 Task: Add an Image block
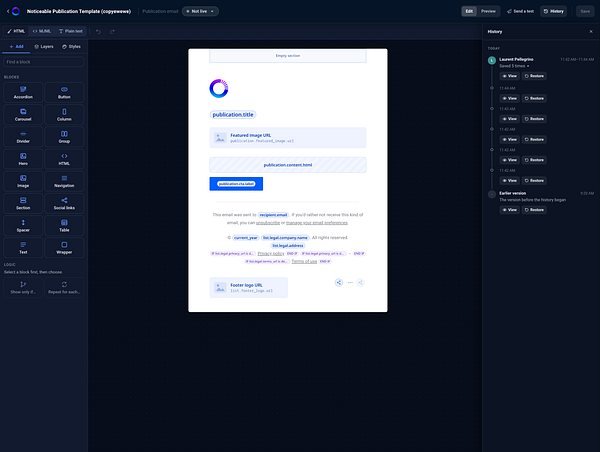[23, 181]
